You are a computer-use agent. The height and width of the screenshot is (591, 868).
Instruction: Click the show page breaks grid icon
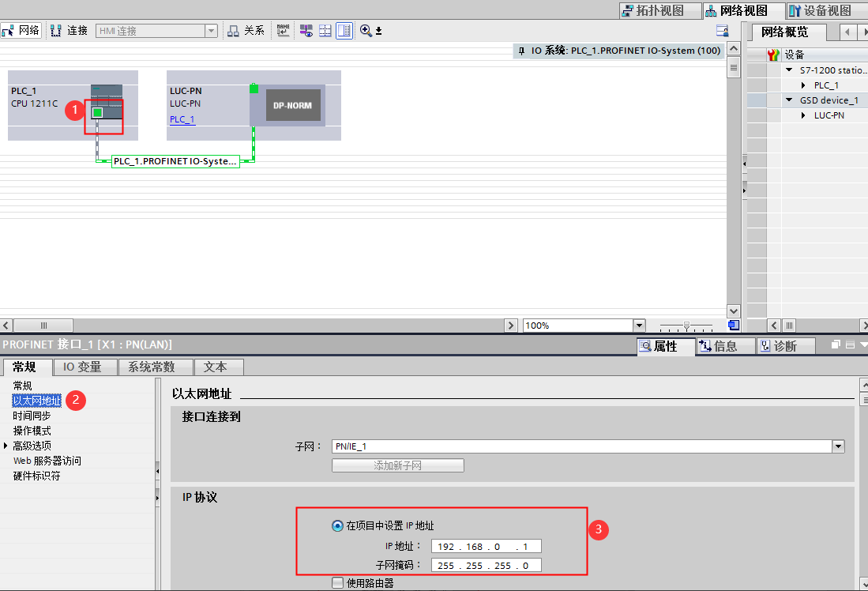tap(325, 31)
